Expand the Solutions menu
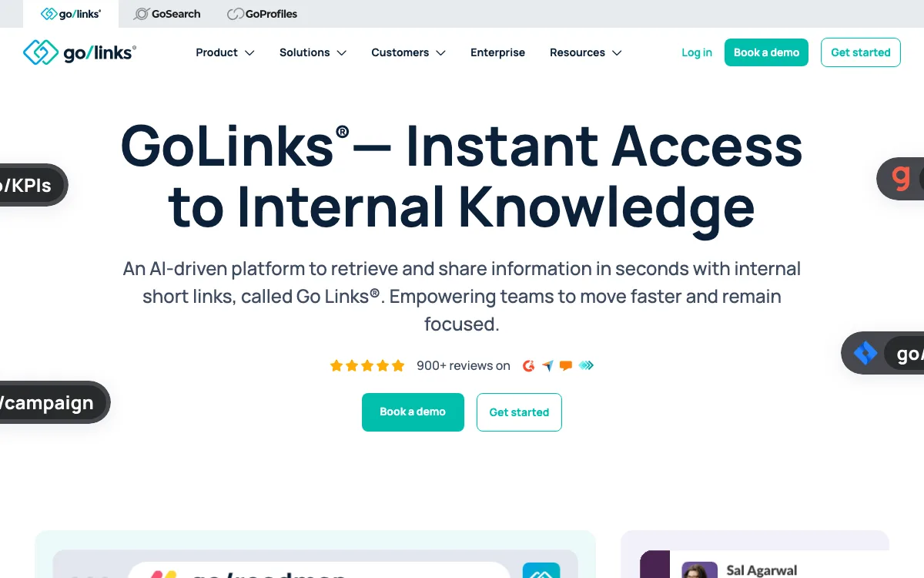 click(x=313, y=52)
